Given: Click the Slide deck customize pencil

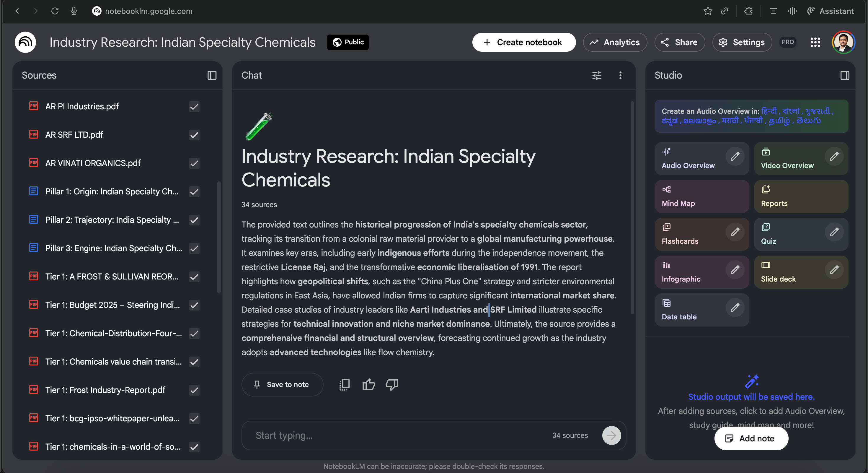Looking at the screenshot, I should coord(834,270).
